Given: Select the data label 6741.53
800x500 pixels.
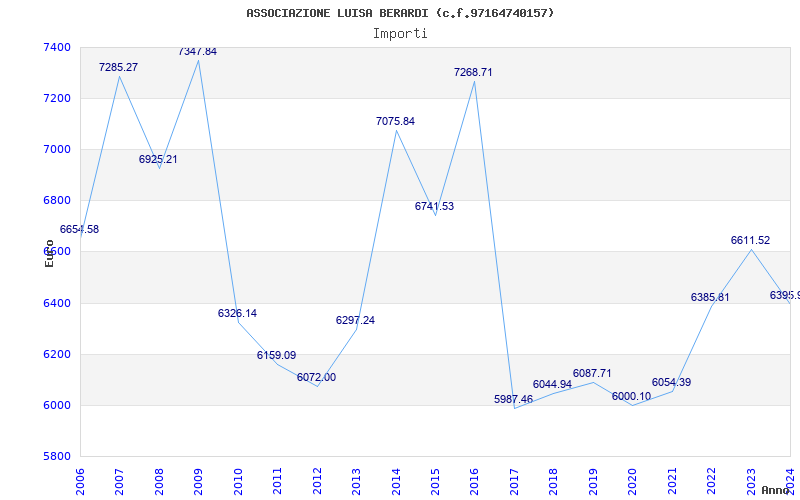Looking at the screenshot, I should pos(434,207).
